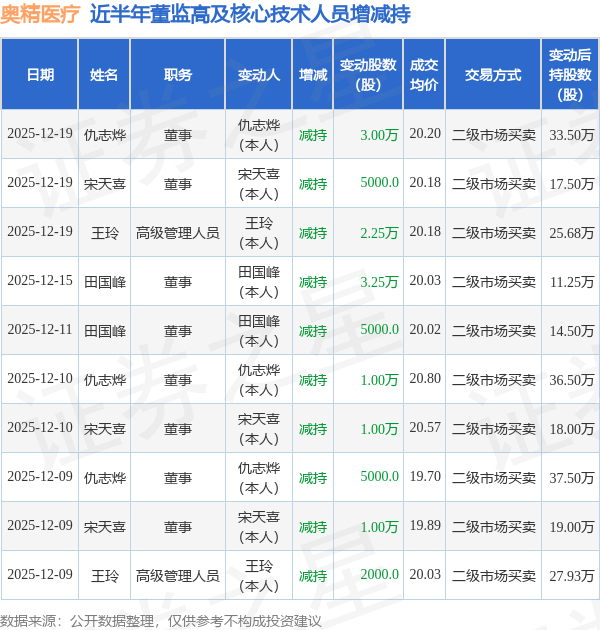This screenshot has height=630, width=600.
Task: Click the average price 20.20
Action: pos(425,133)
